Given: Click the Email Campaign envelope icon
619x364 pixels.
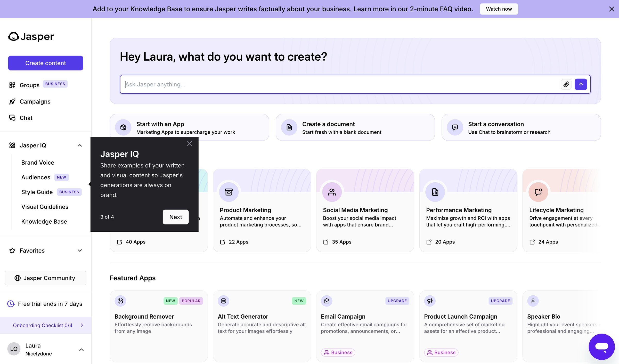Looking at the screenshot, I should coord(327,301).
